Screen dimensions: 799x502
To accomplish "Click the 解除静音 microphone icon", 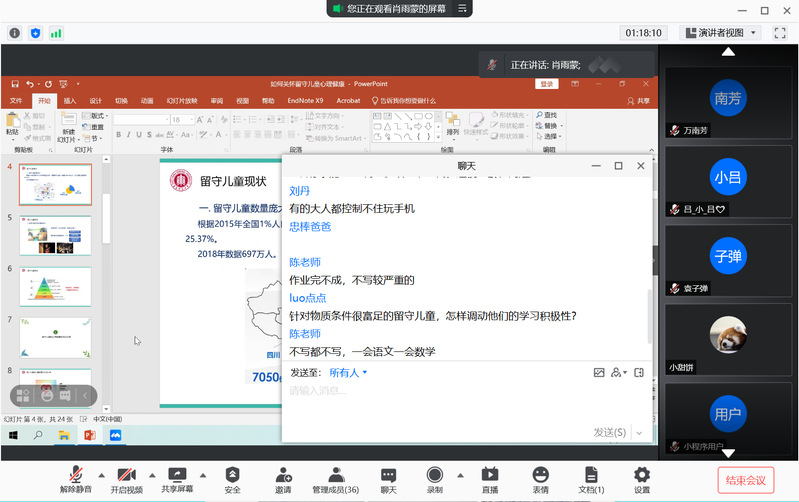I will pos(75,475).
